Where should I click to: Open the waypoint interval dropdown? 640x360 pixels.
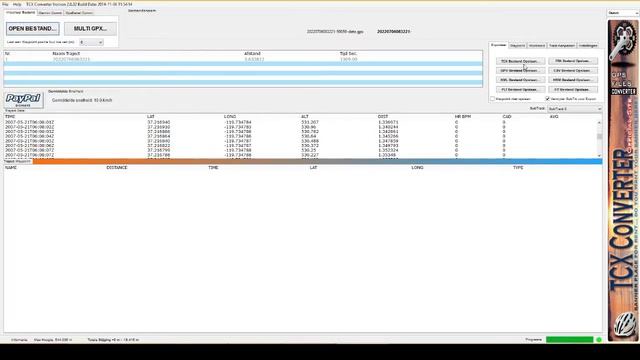point(91,42)
